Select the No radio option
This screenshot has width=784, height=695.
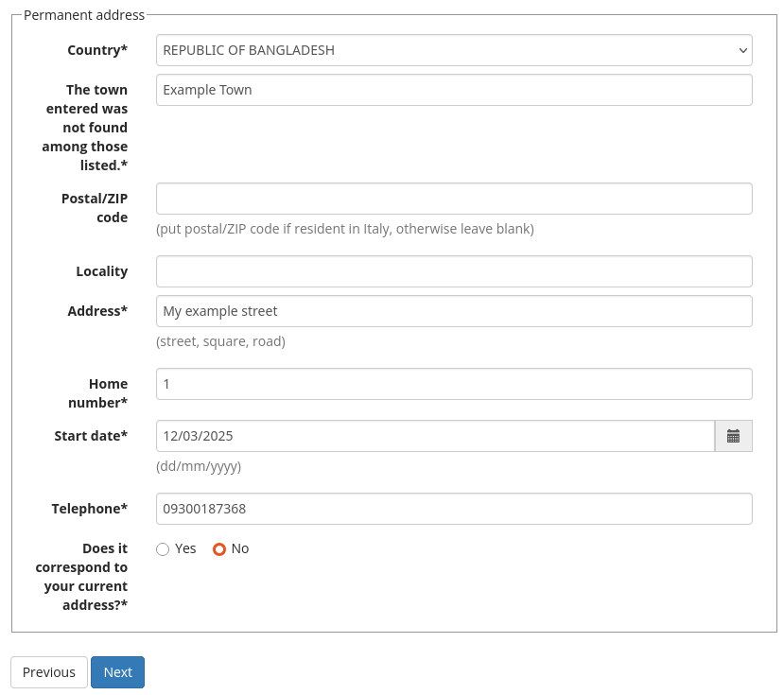coord(219,549)
